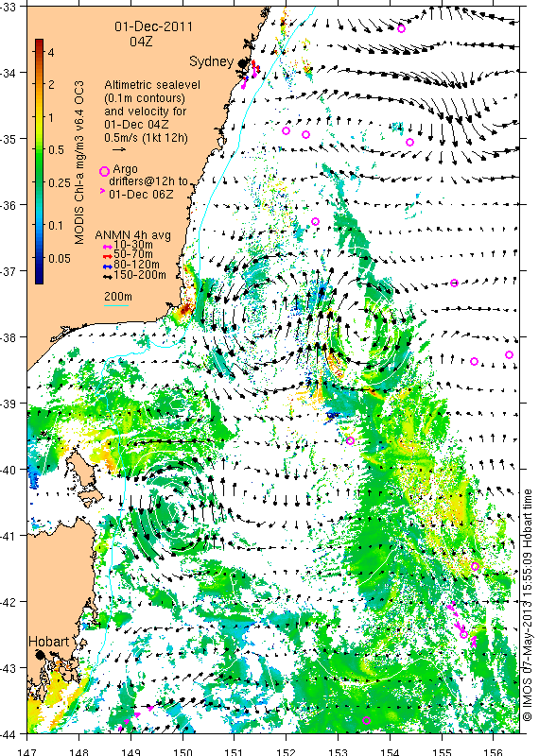The width and height of the screenshot is (539, 756).
Task: Click the '150-200m' depth label
Action: tap(140, 275)
